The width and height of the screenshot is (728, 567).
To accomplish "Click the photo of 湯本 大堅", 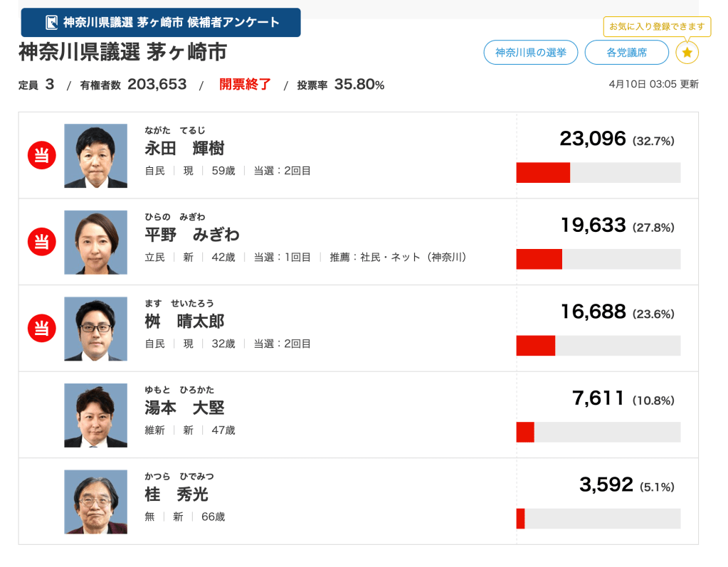I will (x=95, y=415).
